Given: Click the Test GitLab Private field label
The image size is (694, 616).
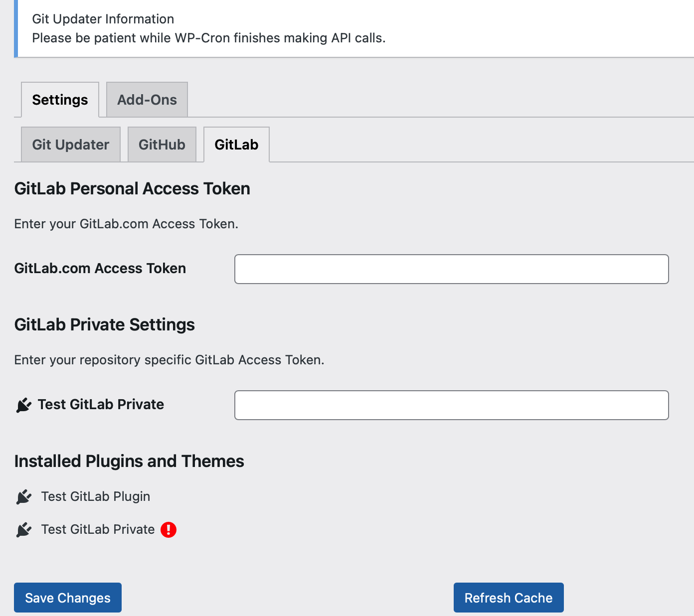Looking at the screenshot, I should pyautogui.click(x=101, y=404).
